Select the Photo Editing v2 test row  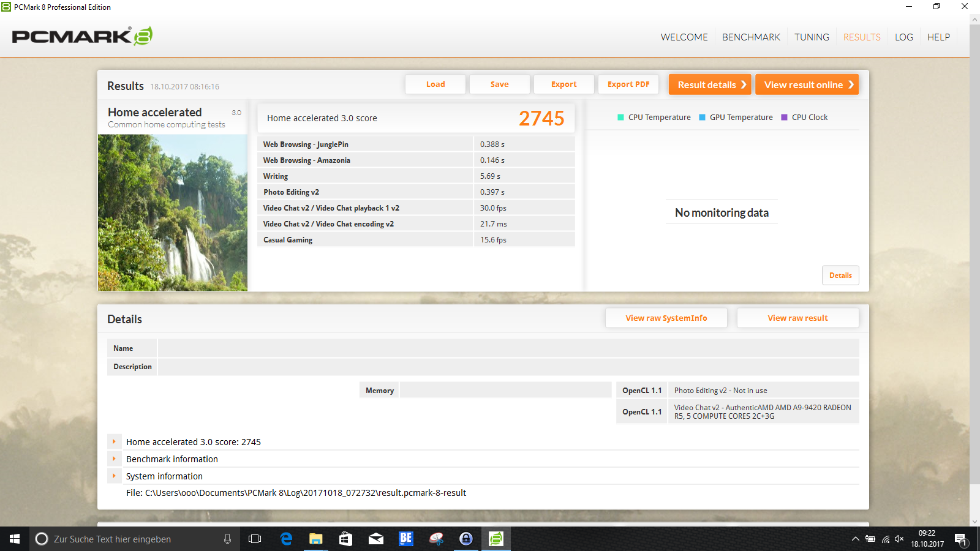coord(417,192)
